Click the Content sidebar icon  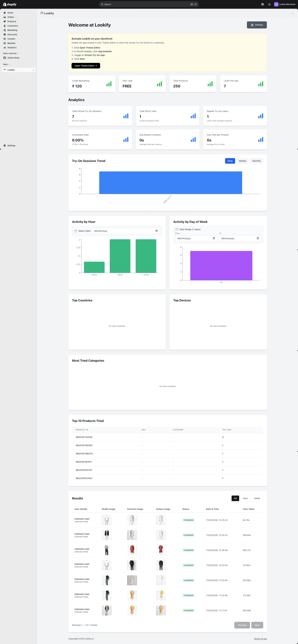pos(5,39)
